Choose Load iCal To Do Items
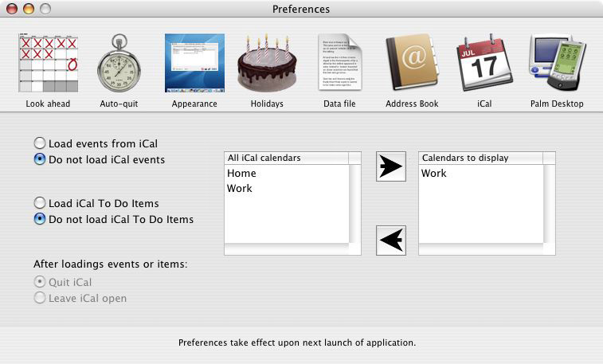Viewport: 603px width, 364px height. tap(40, 203)
